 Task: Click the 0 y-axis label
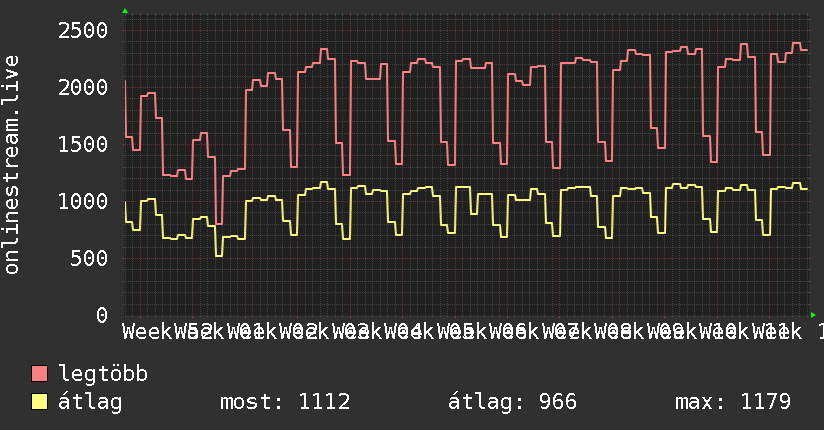(102, 315)
